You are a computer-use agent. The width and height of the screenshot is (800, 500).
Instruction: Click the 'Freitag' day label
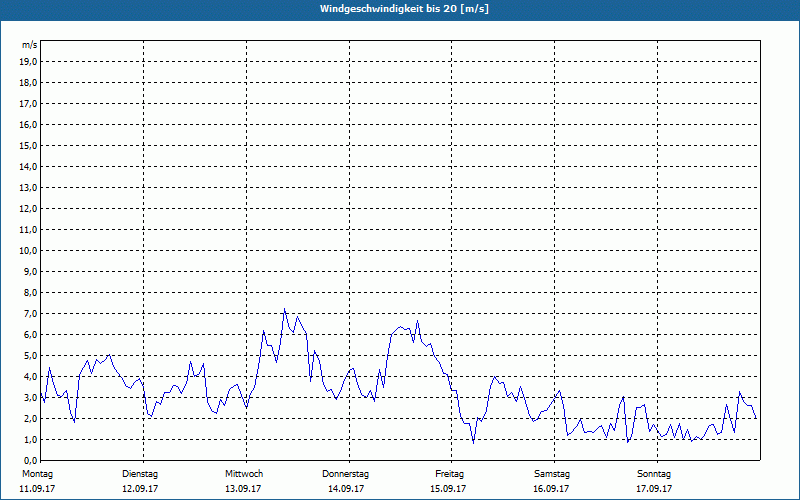click(x=449, y=474)
